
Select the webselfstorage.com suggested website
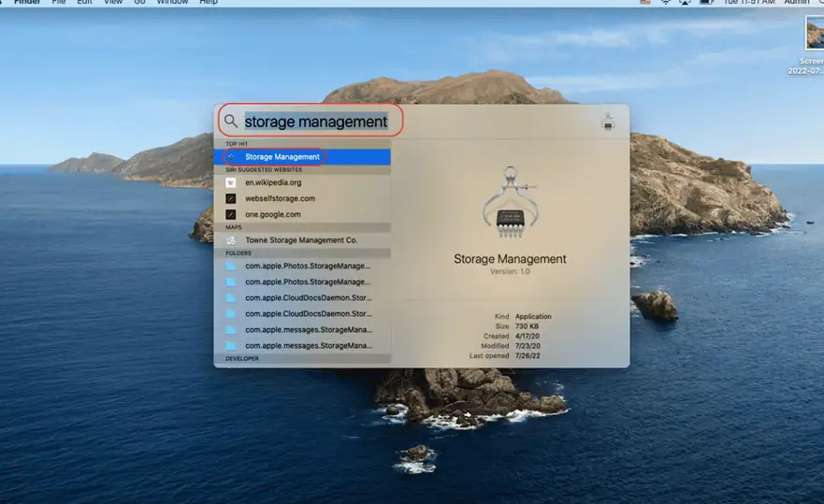tap(302, 198)
